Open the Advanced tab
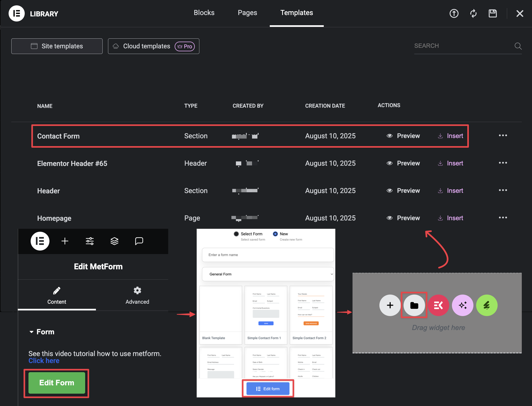 (137, 295)
